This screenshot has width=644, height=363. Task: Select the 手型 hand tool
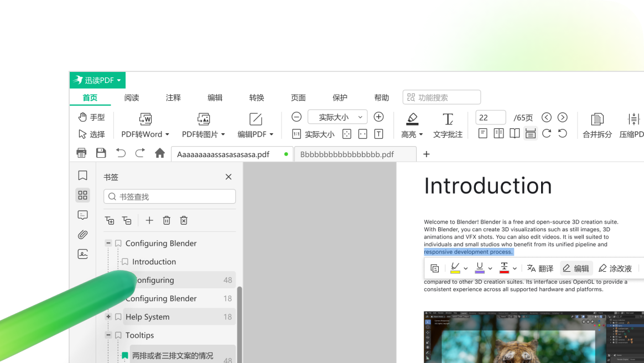(91, 117)
